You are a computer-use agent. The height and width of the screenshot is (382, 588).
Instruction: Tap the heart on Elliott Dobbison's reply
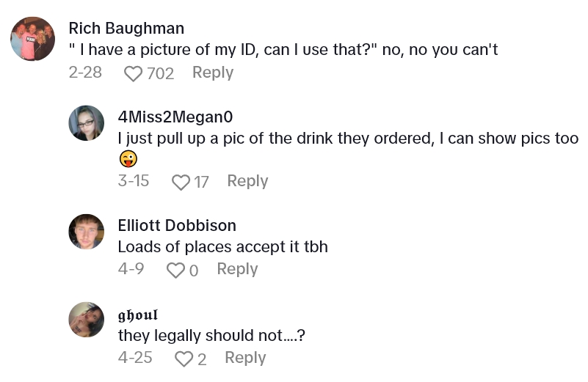tap(175, 270)
